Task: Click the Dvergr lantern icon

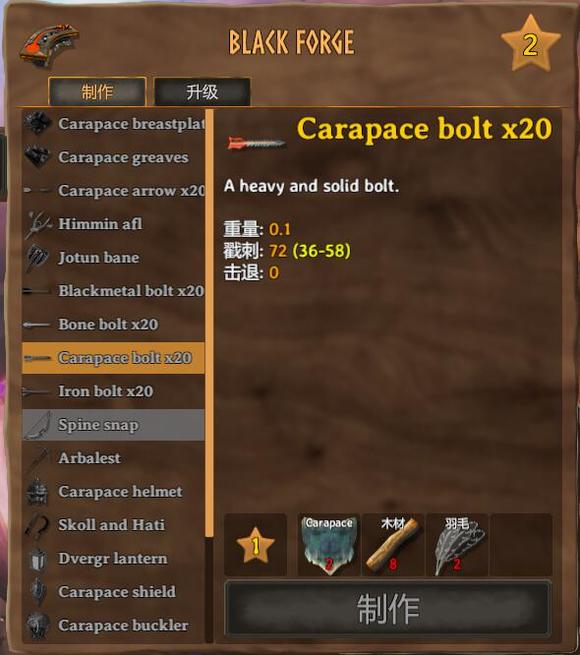Action: tap(39, 559)
